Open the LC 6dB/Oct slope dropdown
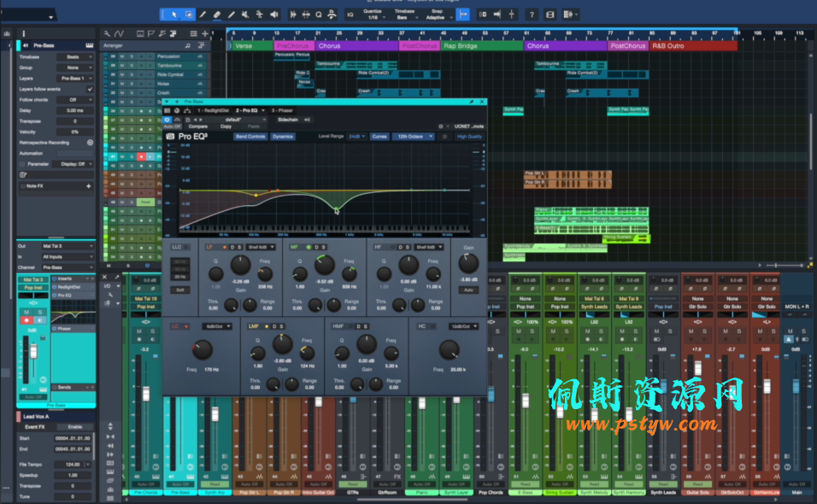Image resolution: width=817 pixels, height=504 pixels. [217, 326]
